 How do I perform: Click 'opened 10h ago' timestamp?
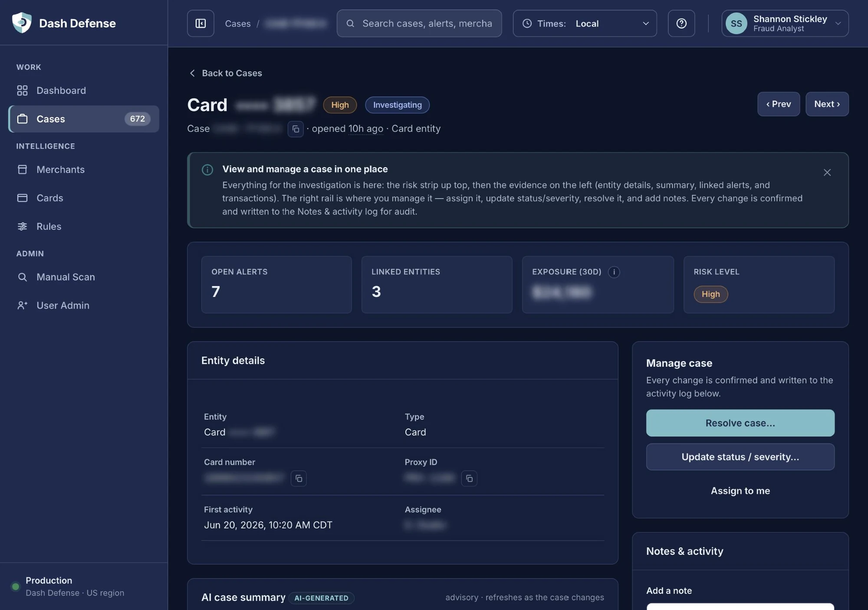pyautogui.click(x=348, y=129)
